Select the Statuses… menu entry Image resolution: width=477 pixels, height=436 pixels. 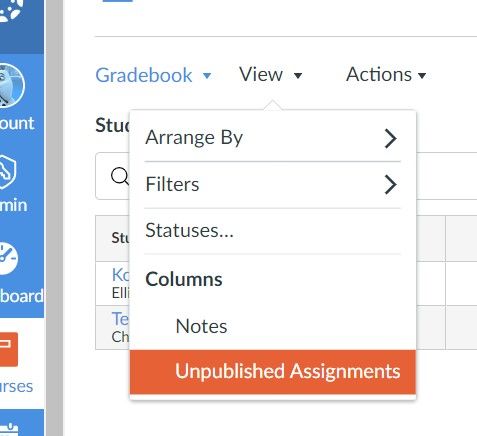(x=273, y=231)
